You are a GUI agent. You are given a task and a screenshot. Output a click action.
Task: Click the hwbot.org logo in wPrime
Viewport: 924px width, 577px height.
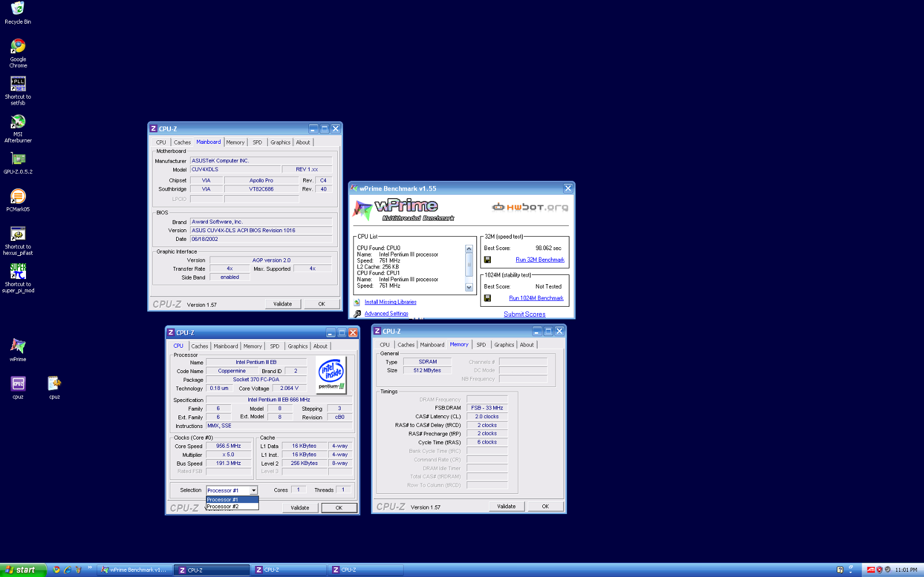click(530, 207)
